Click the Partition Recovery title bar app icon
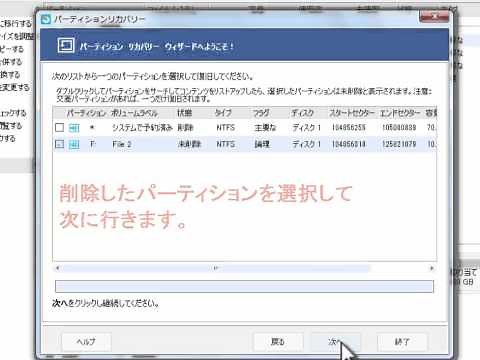480x360 pixels. pos(46,19)
